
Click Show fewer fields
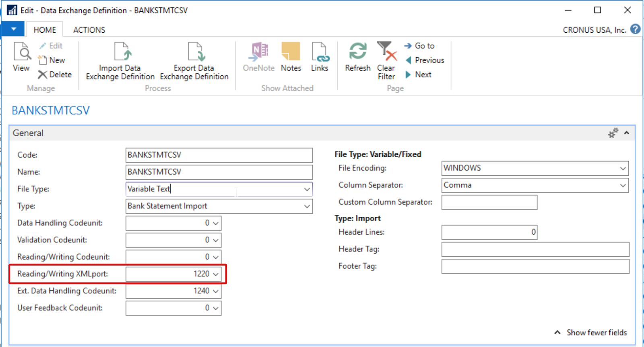coord(590,332)
